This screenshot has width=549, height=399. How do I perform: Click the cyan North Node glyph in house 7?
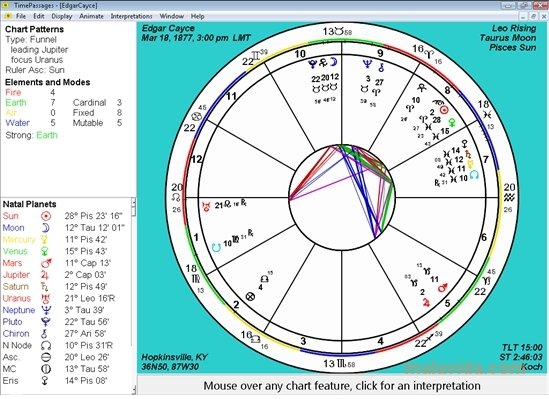(474, 175)
